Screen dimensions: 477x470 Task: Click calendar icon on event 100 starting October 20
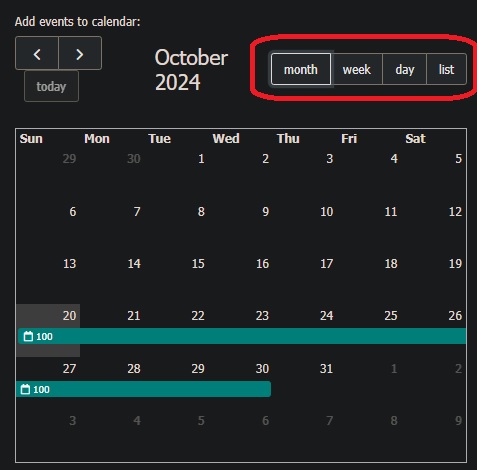coord(28,336)
